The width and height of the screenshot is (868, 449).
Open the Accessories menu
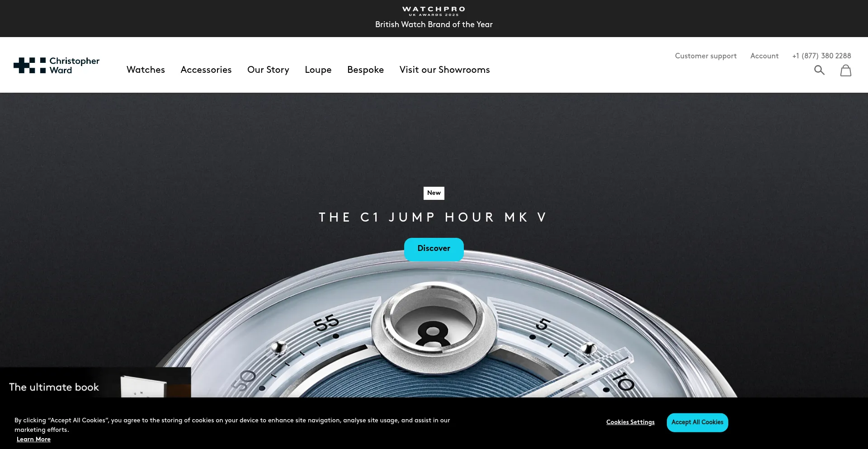[206, 70]
